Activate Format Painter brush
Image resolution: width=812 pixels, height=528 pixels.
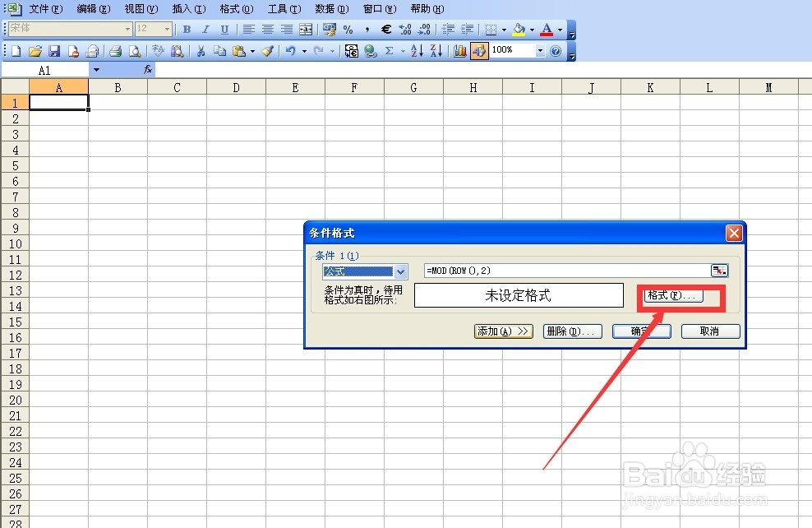267,51
